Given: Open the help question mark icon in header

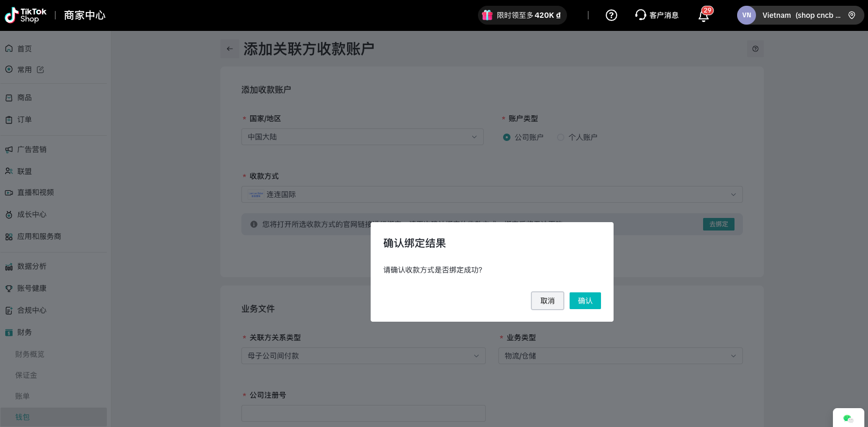Looking at the screenshot, I should tap(611, 15).
